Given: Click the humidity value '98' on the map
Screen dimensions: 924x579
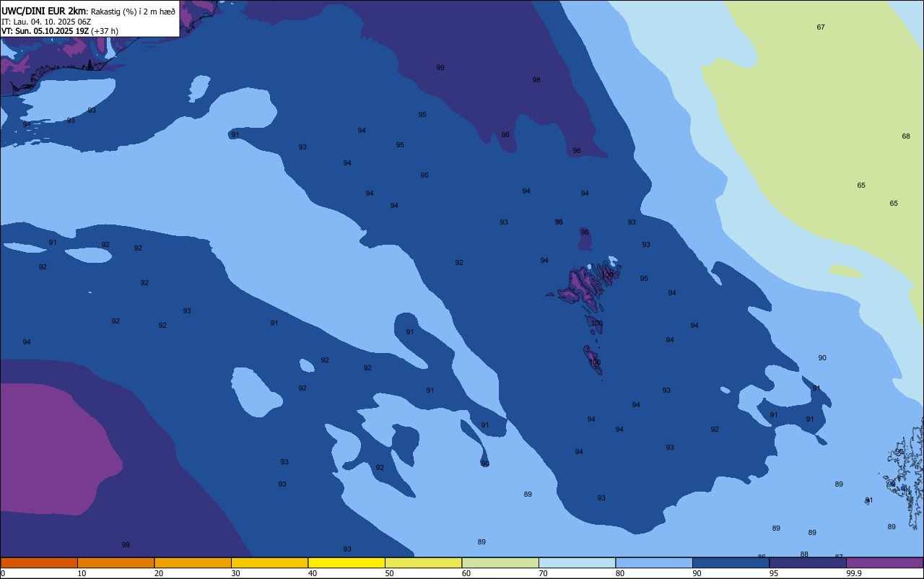Looking at the screenshot, I should pos(536,80).
